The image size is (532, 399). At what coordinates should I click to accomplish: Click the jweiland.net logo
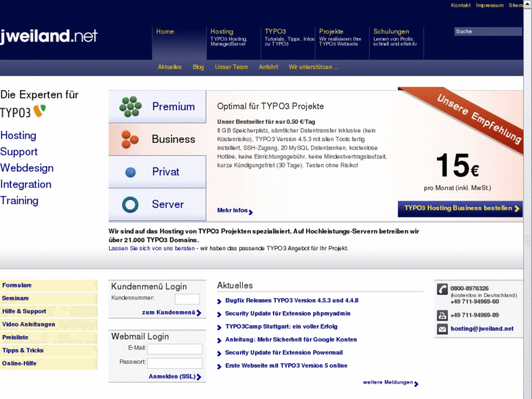49,37
